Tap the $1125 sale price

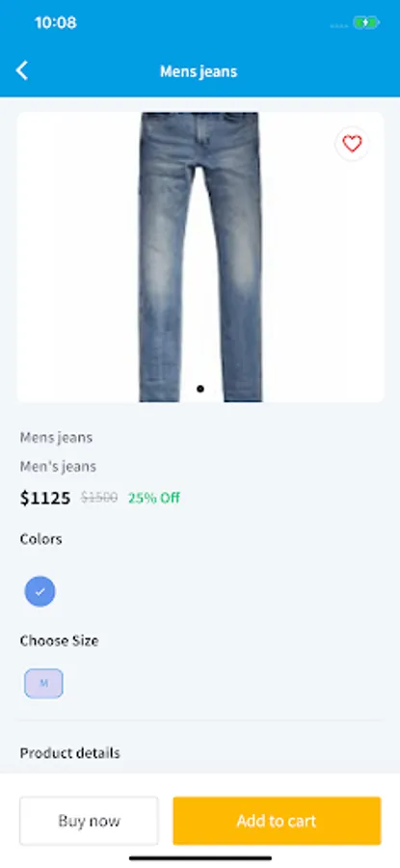click(45, 499)
